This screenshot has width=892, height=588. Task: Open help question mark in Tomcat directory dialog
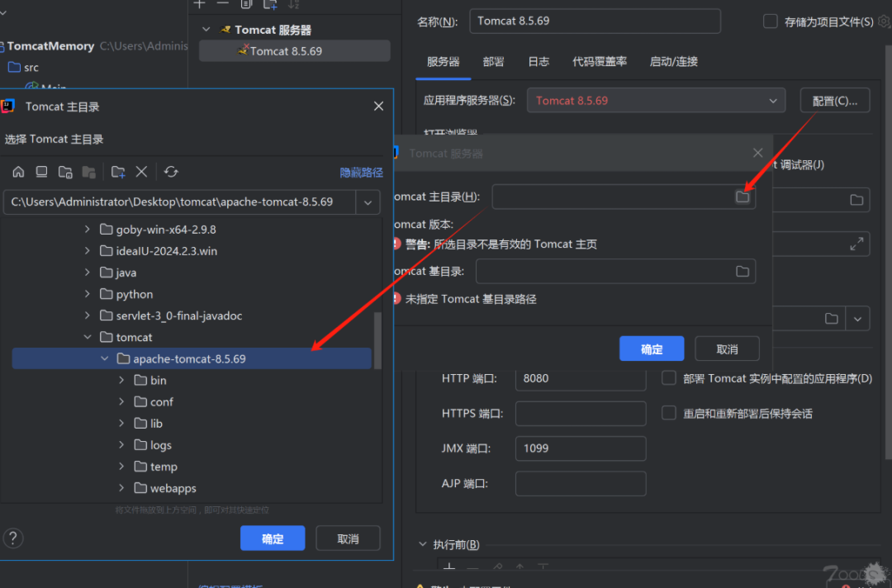pos(13,538)
